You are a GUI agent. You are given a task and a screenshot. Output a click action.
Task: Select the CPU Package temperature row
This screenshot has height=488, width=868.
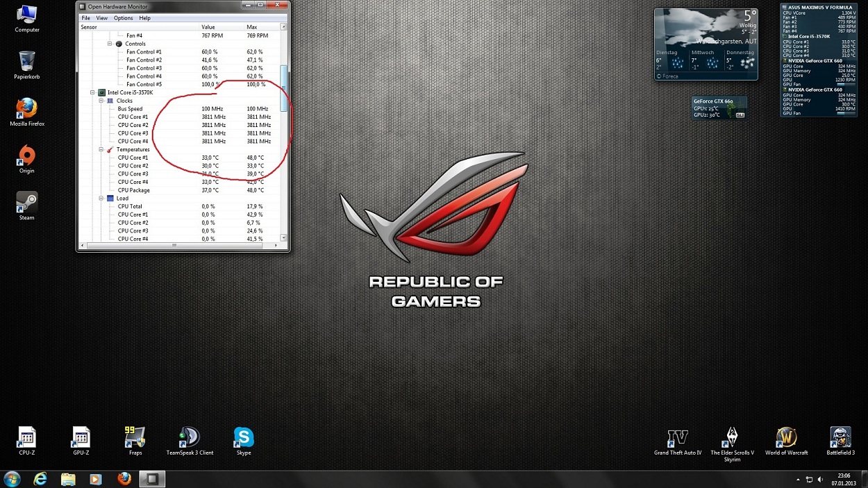pyautogui.click(x=179, y=190)
